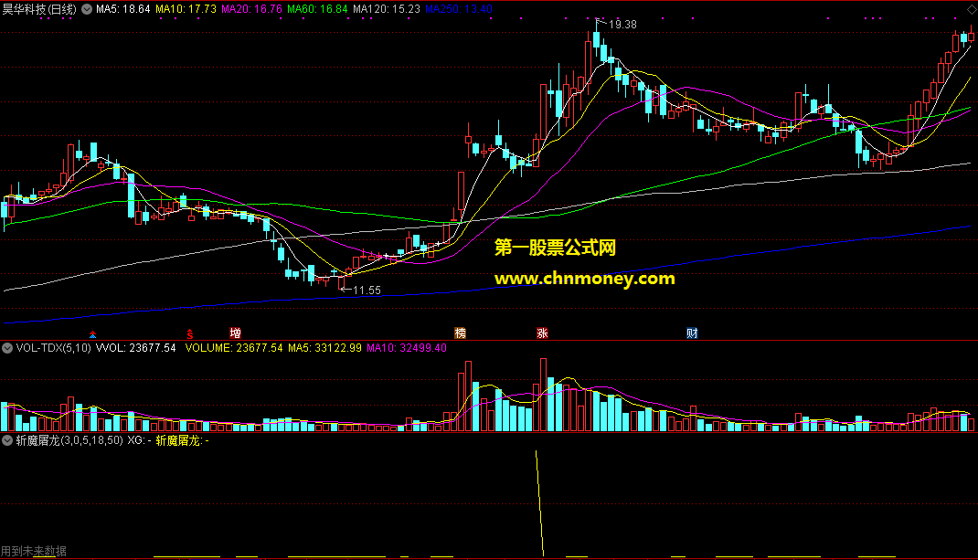Image resolution: width=978 pixels, height=560 pixels.
Task: Click the 11.55 low price label
Action: pyautogui.click(x=367, y=290)
